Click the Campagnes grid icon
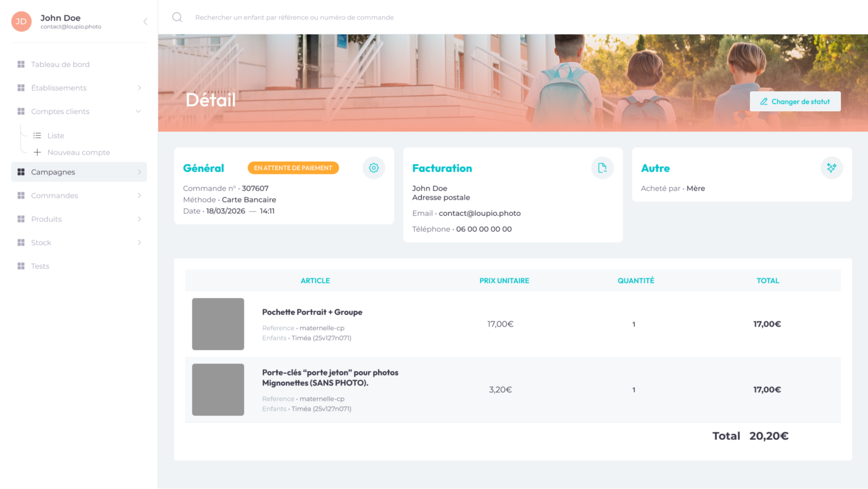This screenshot has height=489, width=868. [21, 172]
